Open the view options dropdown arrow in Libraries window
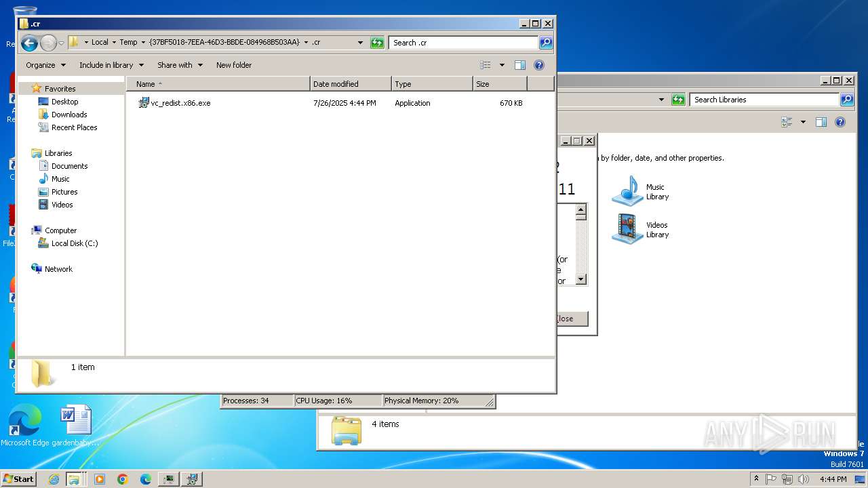The width and height of the screenshot is (868, 488). coord(803,122)
